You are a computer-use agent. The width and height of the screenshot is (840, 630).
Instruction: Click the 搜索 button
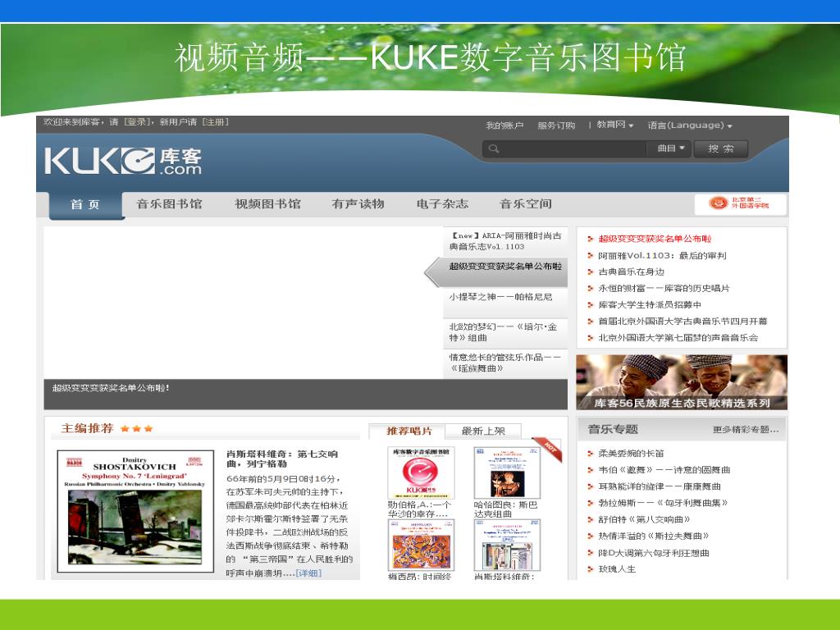[x=720, y=149]
